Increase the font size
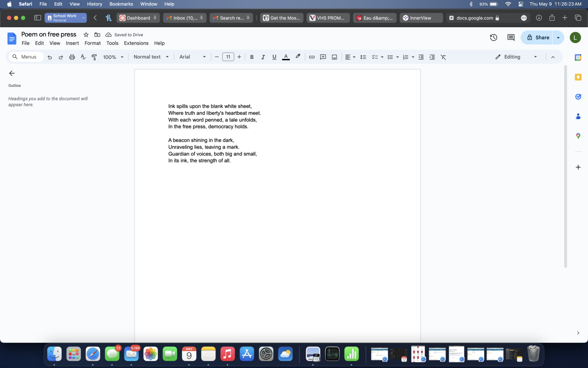The image size is (588, 368). point(239,57)
